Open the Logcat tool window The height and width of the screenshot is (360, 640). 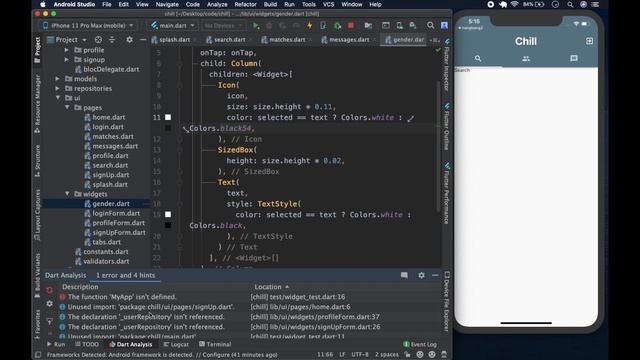[x=176, y=344]
